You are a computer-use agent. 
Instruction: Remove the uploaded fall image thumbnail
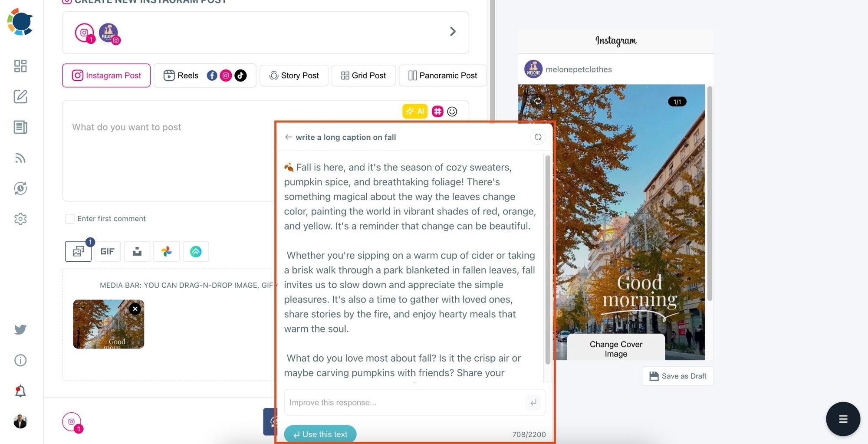click(135, 309)
